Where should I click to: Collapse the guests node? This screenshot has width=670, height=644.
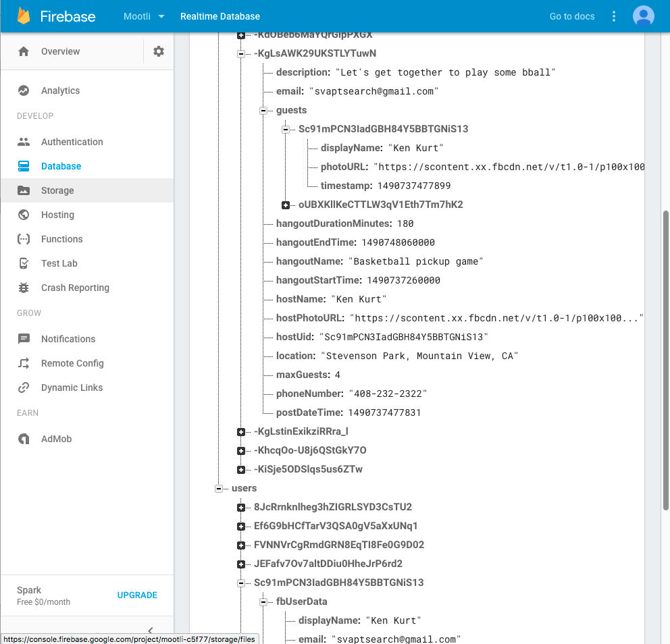pos(263,109)
